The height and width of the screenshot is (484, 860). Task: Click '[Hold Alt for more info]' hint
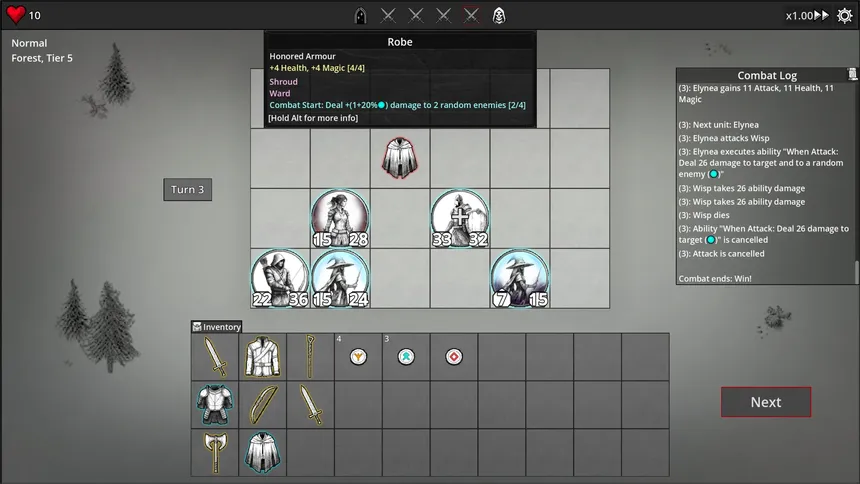[313, 118]
